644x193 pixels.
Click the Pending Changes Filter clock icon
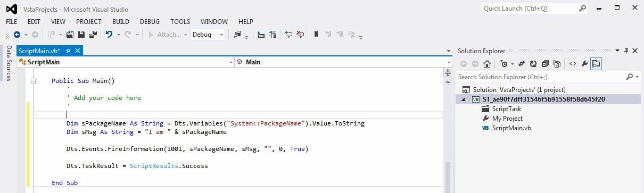pos(503,64)
